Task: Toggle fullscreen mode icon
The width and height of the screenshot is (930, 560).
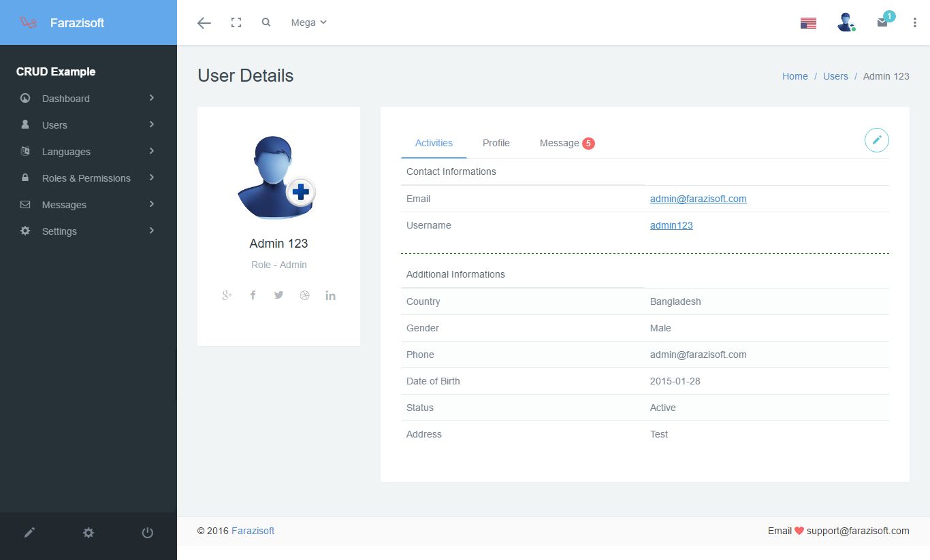Action: click(236, 22)
